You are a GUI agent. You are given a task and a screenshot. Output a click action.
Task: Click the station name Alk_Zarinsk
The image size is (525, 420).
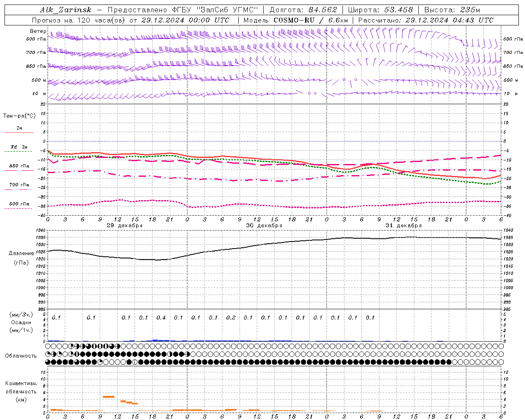click(x=65, y=10)
